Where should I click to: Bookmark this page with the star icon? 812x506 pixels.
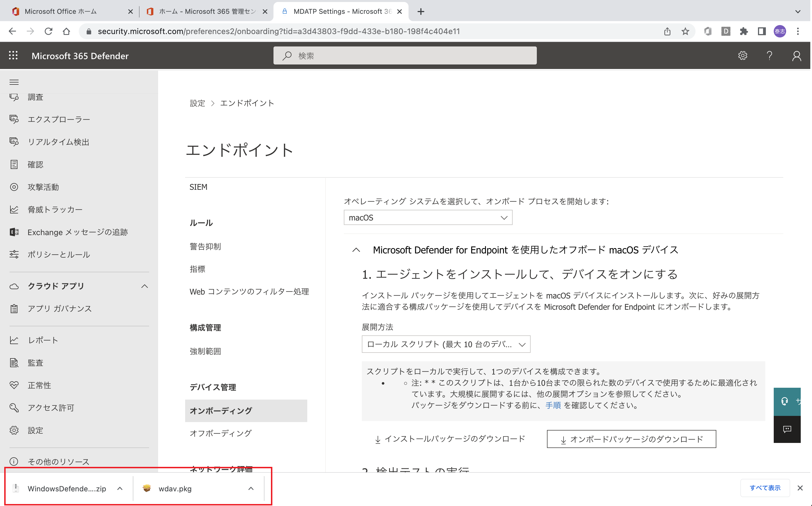click(685, 32)
